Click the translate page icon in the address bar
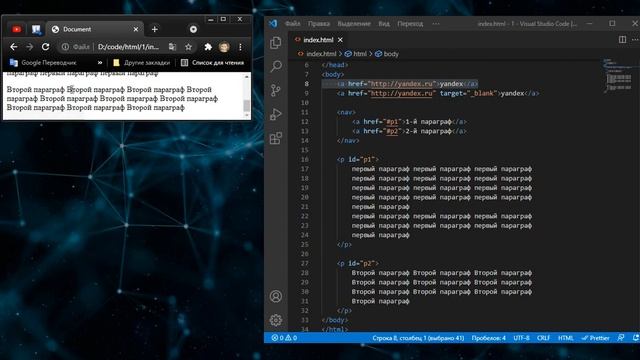Image resolution: width=640 pixels, height=360 pixels. click(x=172, y=47)
